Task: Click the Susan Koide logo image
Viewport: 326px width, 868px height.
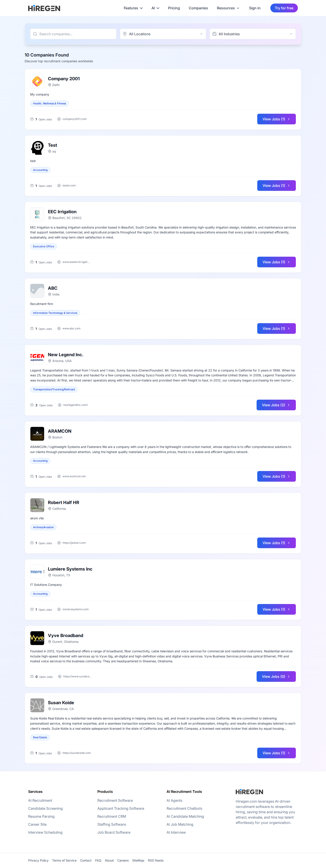Action: (x=37, y=705)
